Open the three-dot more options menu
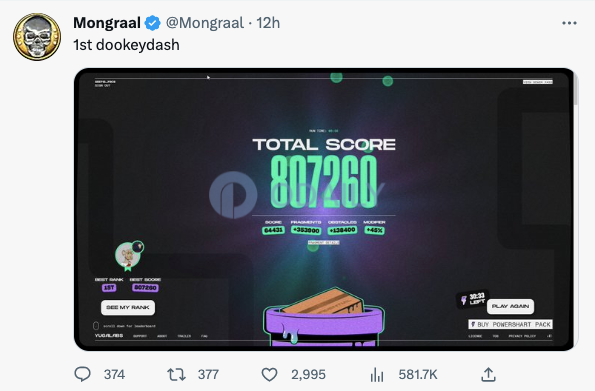Screen dimensions: 595x391 (x=569, y=23)
